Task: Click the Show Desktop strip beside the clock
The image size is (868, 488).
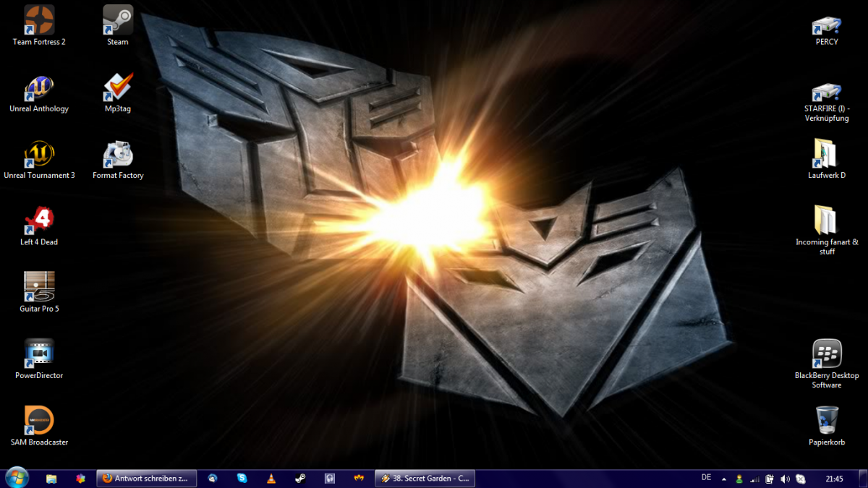Action: coord(862,479)
